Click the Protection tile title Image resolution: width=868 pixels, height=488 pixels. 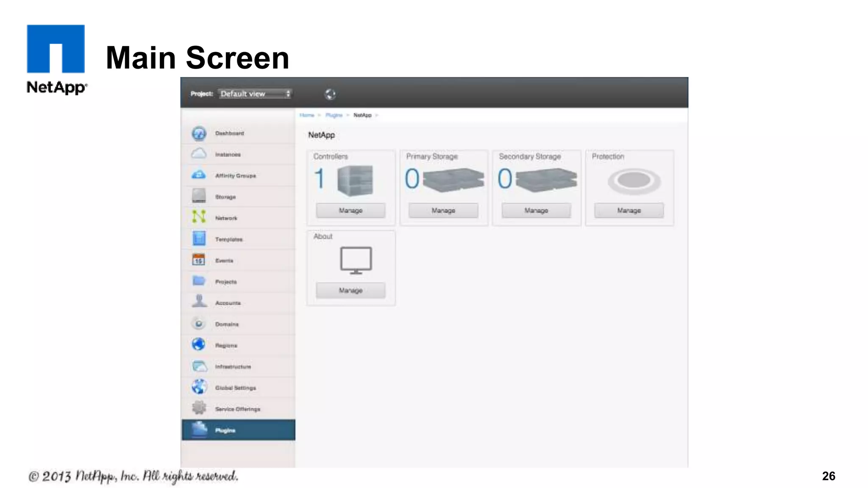608,156
